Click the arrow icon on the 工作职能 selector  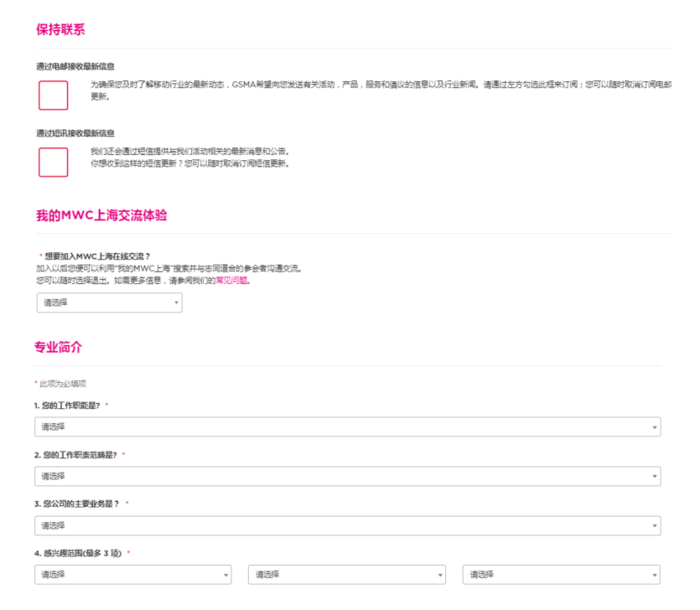(x=654, y=427)
